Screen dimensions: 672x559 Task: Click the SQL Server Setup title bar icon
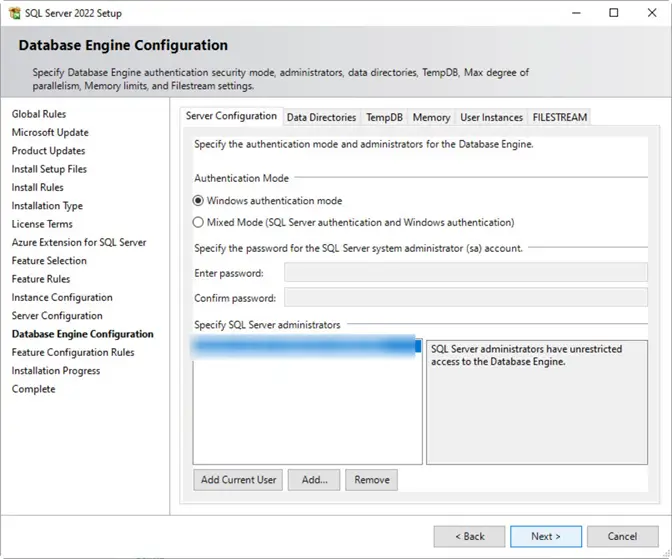point(13,13)
